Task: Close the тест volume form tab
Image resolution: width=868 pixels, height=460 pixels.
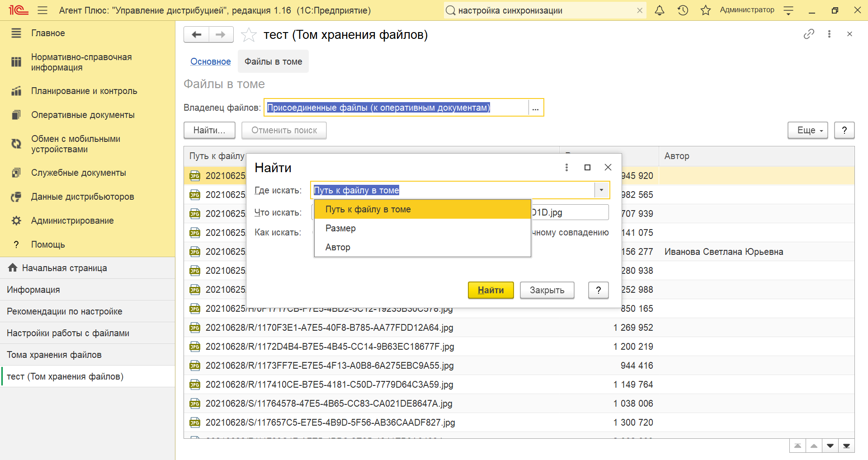Action: pos(849,34)
